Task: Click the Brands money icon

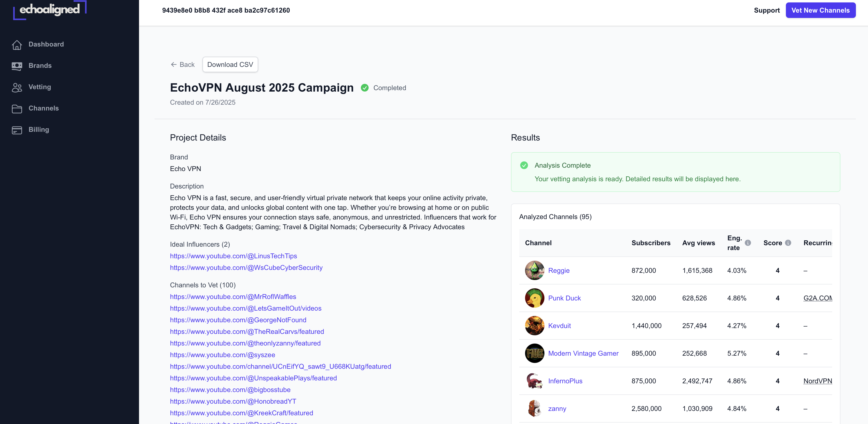Action: pos(17,66)
